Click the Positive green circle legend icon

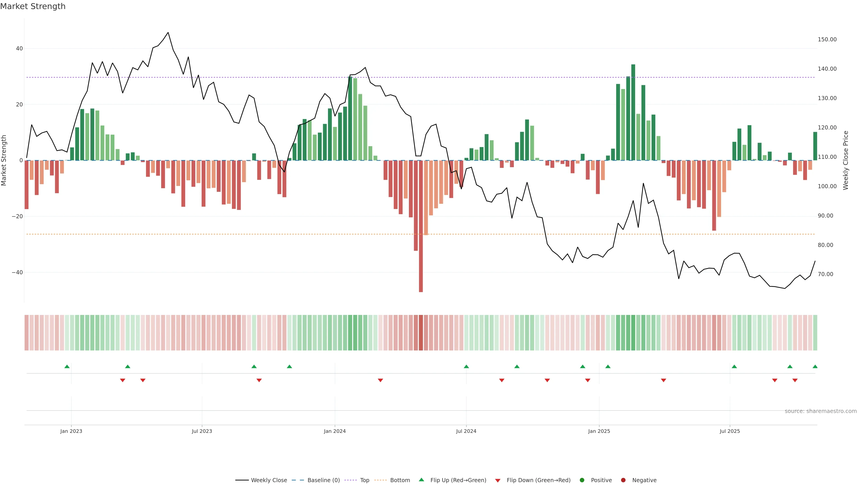click(x=582, y=480)
